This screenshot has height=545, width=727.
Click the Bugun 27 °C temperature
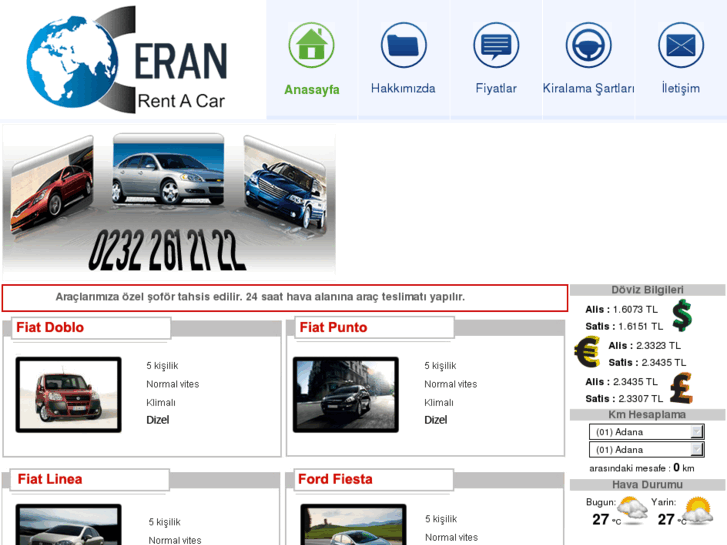click(x=606, y=519)
